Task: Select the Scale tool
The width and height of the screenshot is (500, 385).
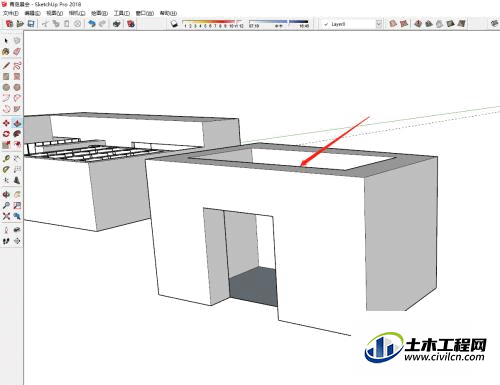Action: click(6, 145)
